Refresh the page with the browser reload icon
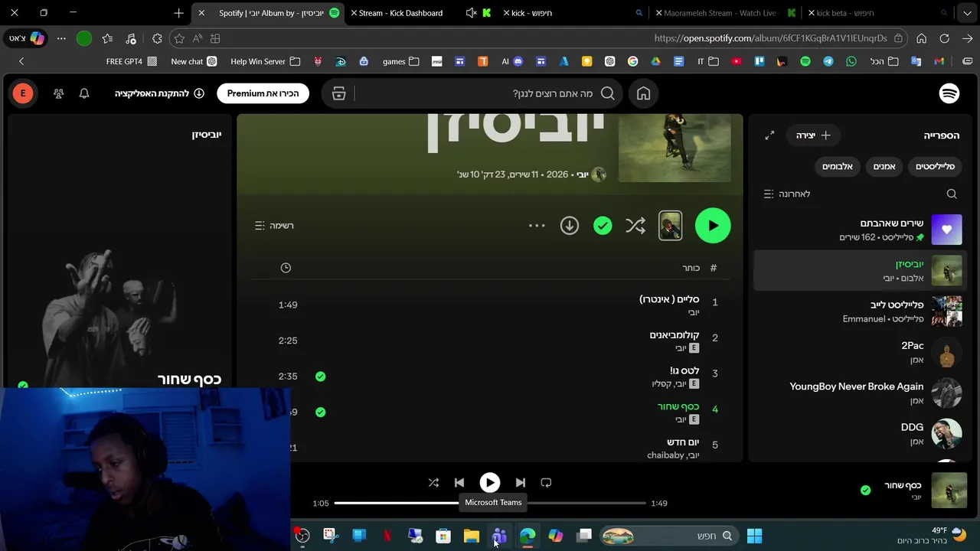This screenshot has height=551, width=980. pos(944,38)
